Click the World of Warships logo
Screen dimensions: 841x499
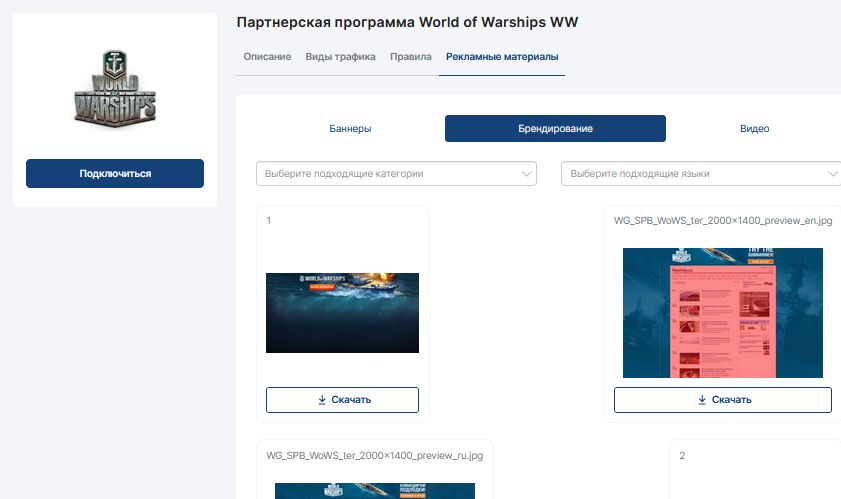pyautogui.click(x=115, y=89)
